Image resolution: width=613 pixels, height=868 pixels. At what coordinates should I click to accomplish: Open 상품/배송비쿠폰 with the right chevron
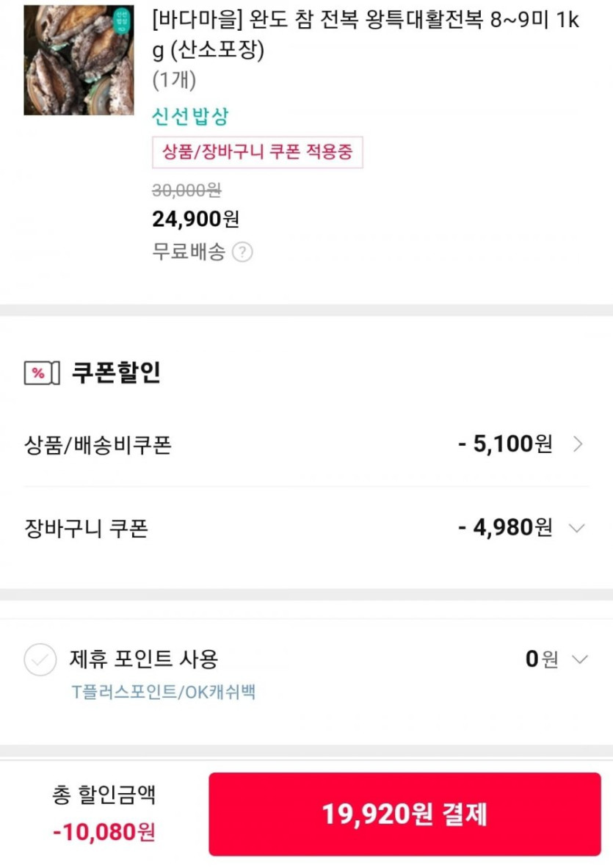point(578,444)
